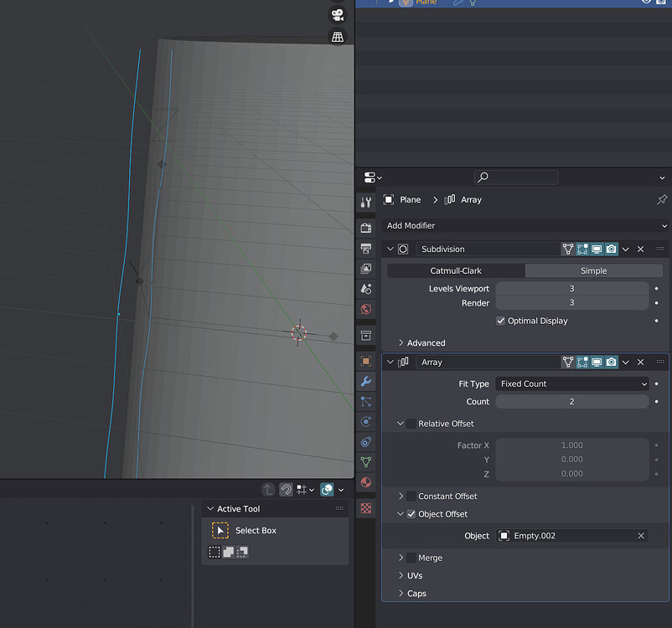672x628 pixels.
Task: Expand the Caps subpanel
Action: tap(401, 594)
